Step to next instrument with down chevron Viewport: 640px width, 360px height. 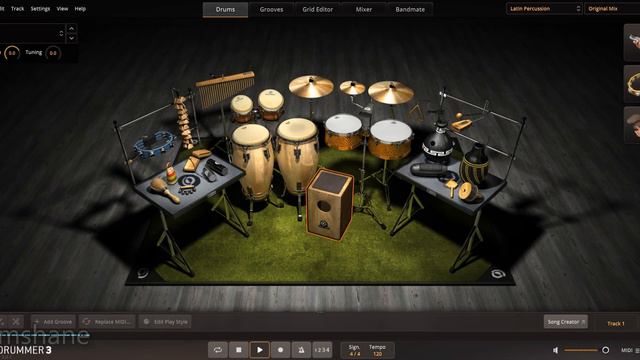72,38
